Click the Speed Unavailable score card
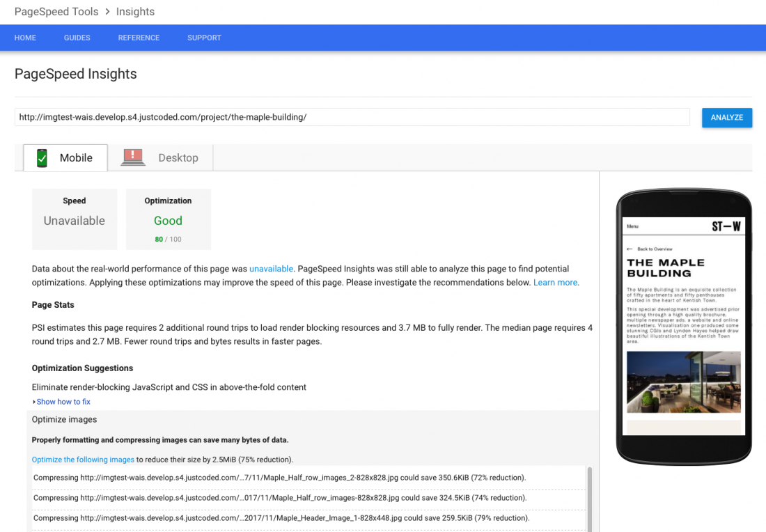The image size is (766, 532). tap(75, 219)
